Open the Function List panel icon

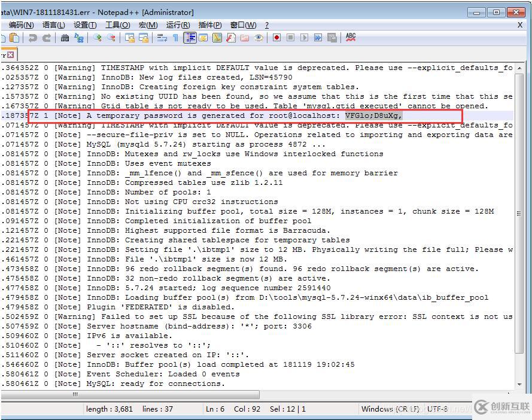point(231,38)
